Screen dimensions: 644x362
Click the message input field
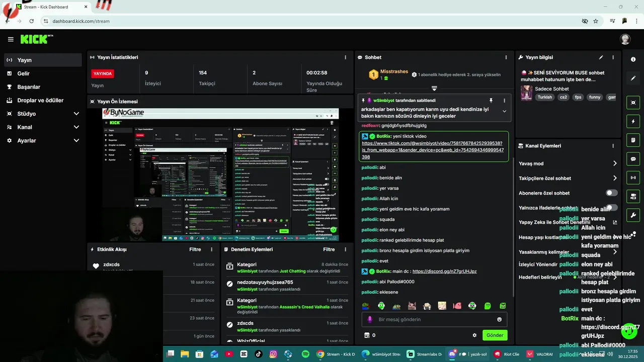[434, 319]
